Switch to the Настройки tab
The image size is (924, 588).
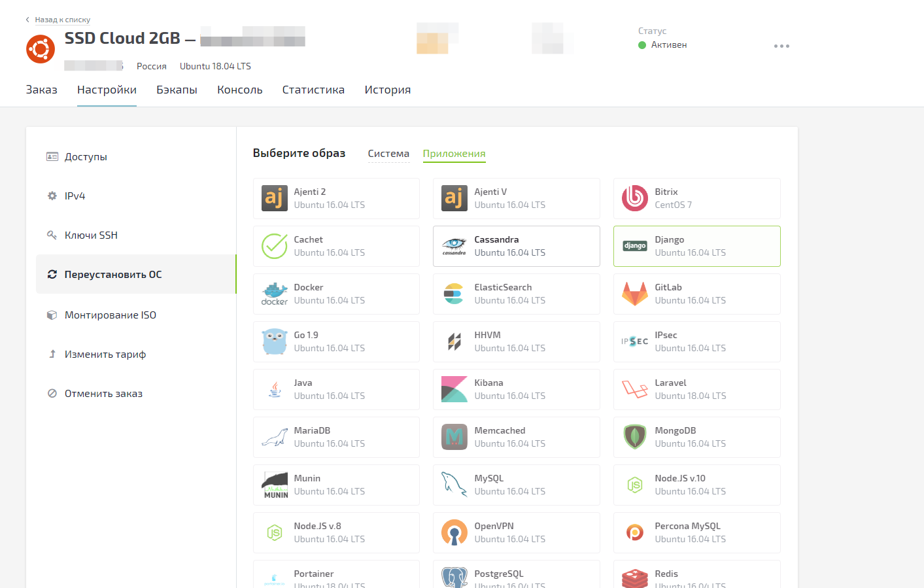[107, 90]
